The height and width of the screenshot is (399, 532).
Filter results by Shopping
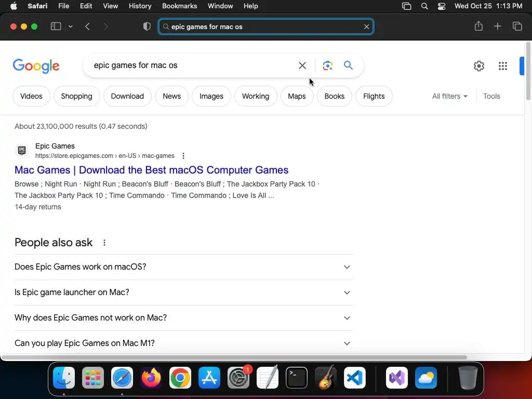77,96
